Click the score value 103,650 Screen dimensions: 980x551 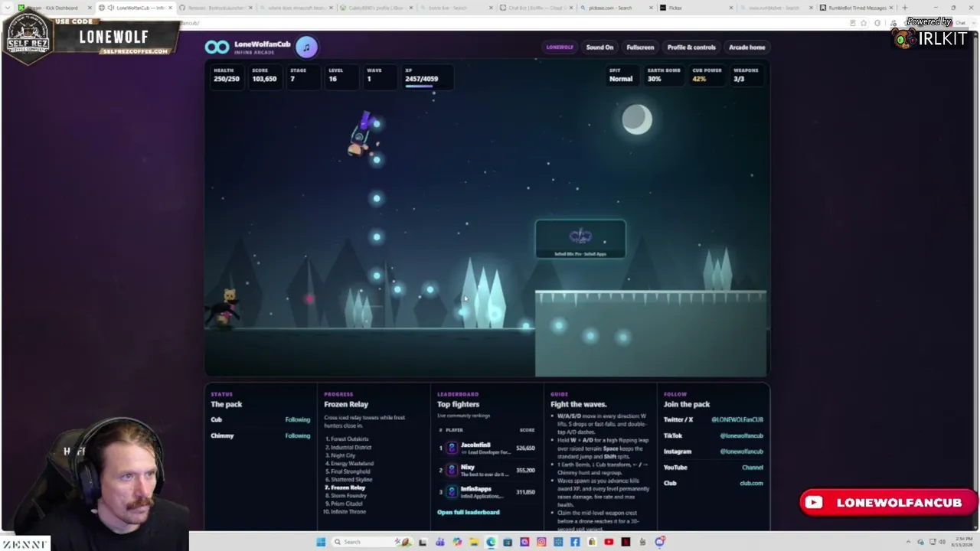[264, 79]
